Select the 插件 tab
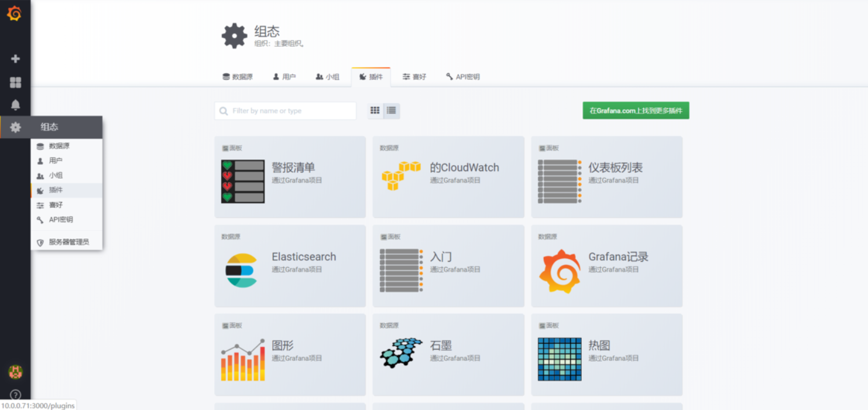 point(370,77)
